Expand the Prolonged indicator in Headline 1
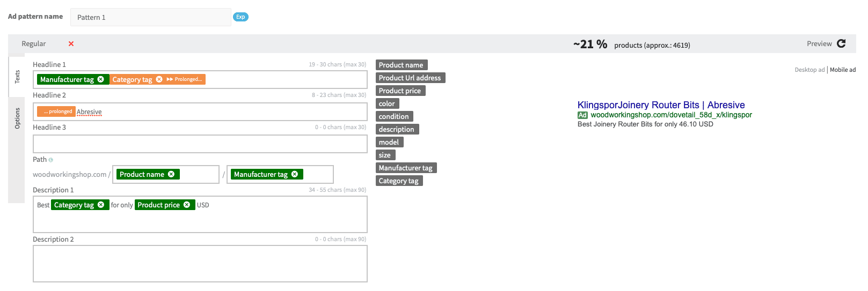The width and height of the screenshot is (868, 291). coord(184,79)
